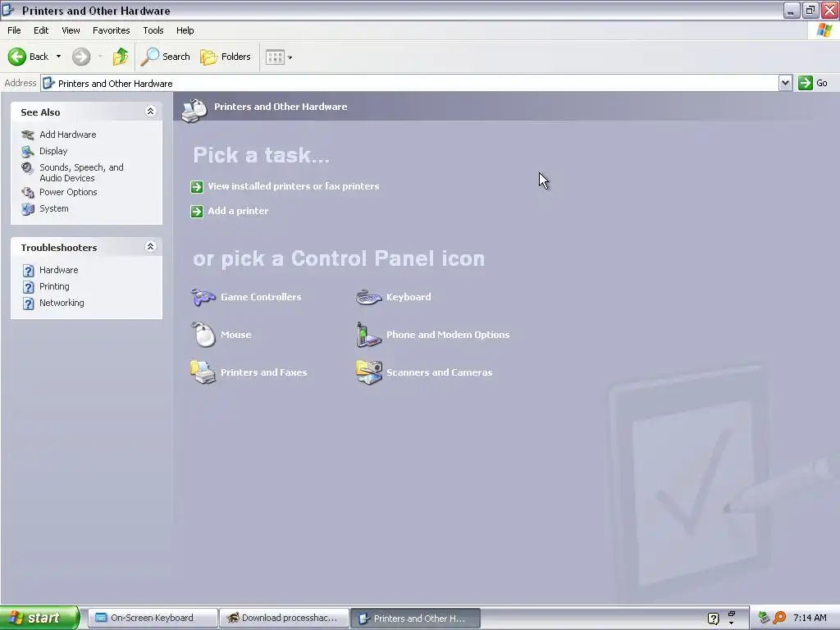Collapse the Troubleshooters panel
This screenshot has width=840, height=630.
(x=151, y=246)
